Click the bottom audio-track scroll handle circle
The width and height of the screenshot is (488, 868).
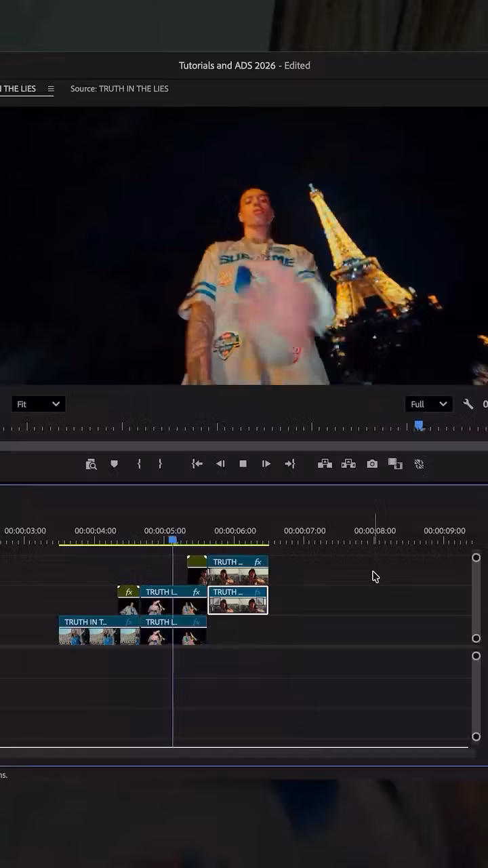click(476, 736)
